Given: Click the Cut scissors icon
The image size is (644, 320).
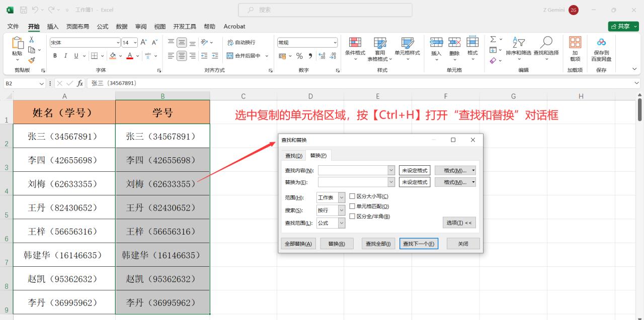Looking at the screenshot, I should (x=31, y=40).
